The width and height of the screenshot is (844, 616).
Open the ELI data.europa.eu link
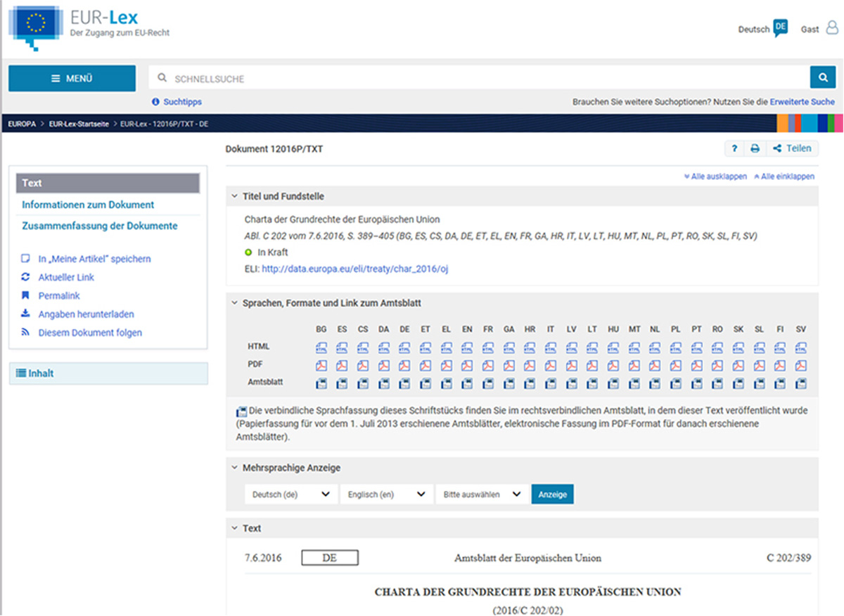tap(354, 269)
